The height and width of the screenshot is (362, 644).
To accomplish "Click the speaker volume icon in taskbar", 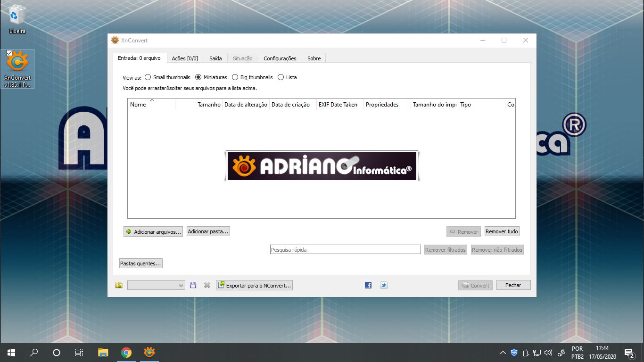I will 548,352.
